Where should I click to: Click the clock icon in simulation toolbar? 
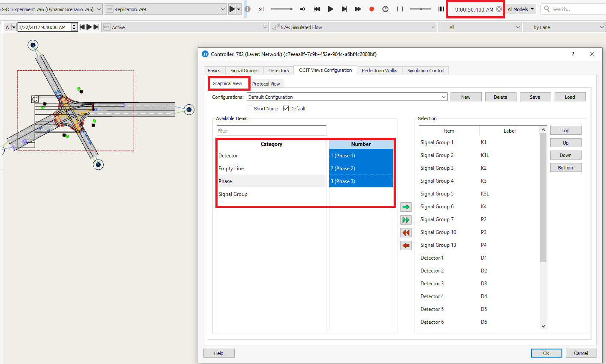coord(385,9)
